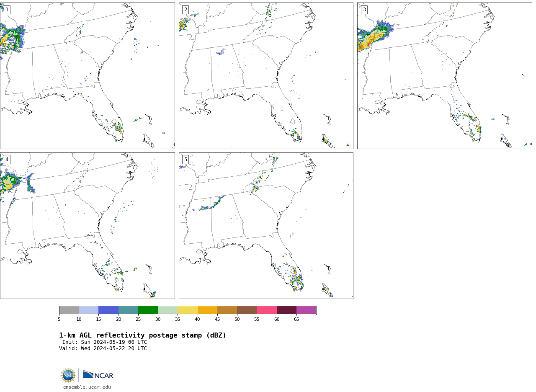Click the pale green 30-35 dBZ swatch
Screen dimensions: 536x392
click(x=168, y=310)
